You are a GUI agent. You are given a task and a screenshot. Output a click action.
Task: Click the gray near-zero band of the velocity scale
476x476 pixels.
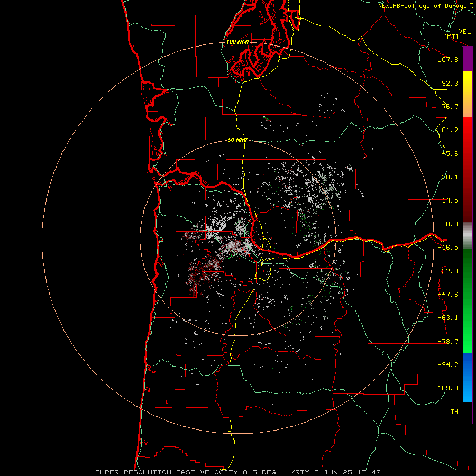click(x=467, y=235)
